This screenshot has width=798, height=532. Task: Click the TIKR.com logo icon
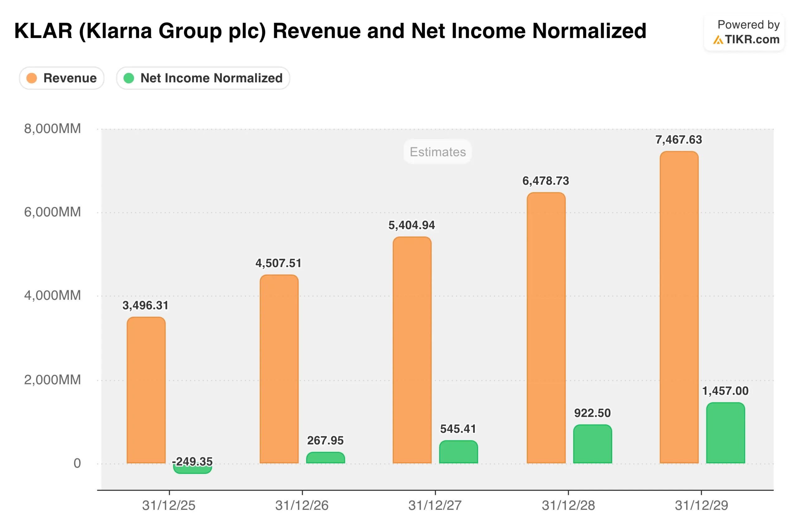718,40
